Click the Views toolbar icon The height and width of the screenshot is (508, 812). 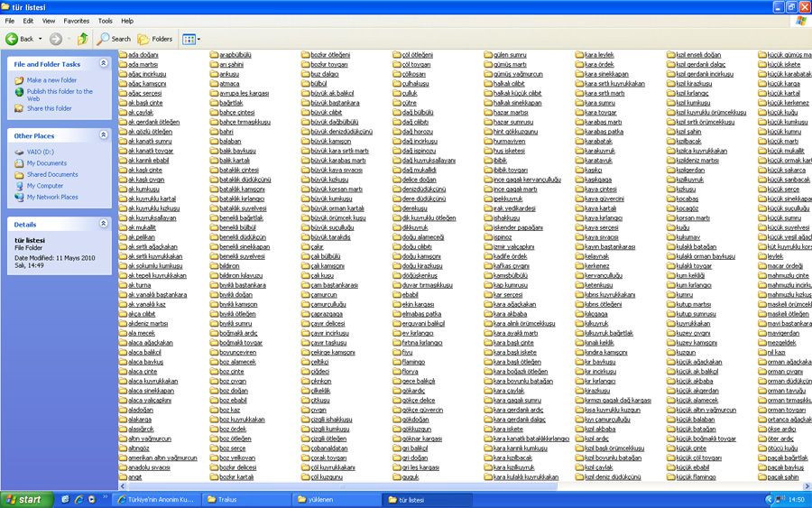pyautogui.click(x=189, y=39)
